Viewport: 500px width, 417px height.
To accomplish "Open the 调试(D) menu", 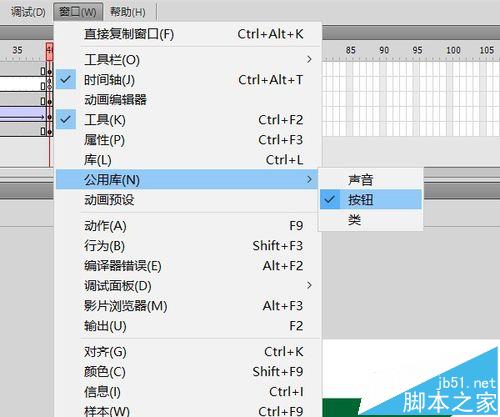I will tap(28, 12).
